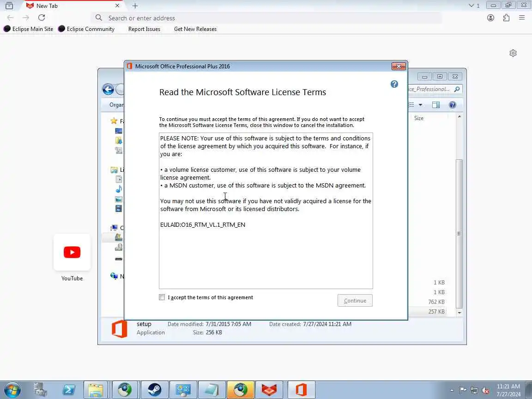This screenshot has height=399, width=532.
Task: Open Desktop in Explorer Favorites
Action: click(118, 131)
